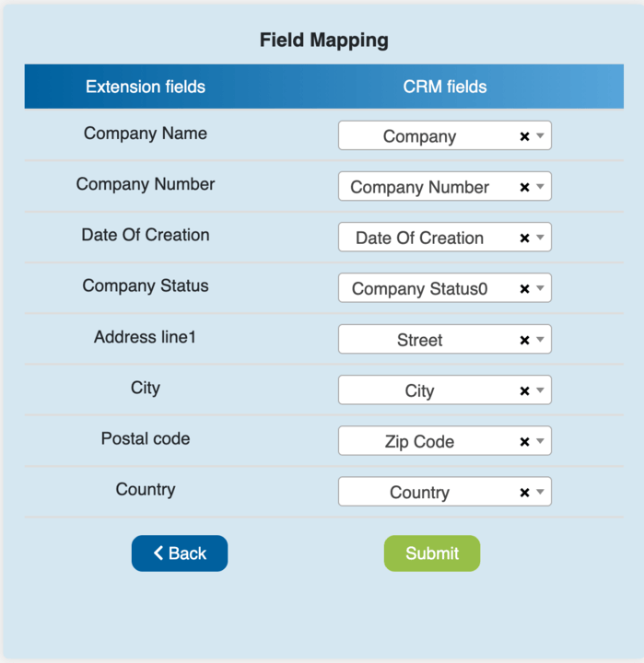Click the Back button
The width and height of the screenshot is (644, 663).
pyautogui.click(x=180, y=553)
